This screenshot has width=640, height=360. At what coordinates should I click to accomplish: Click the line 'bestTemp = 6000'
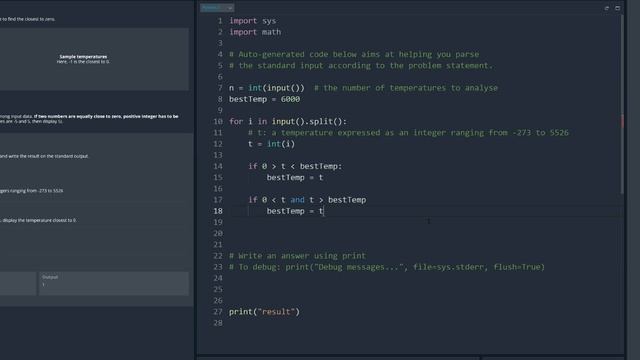click(264, 99)
